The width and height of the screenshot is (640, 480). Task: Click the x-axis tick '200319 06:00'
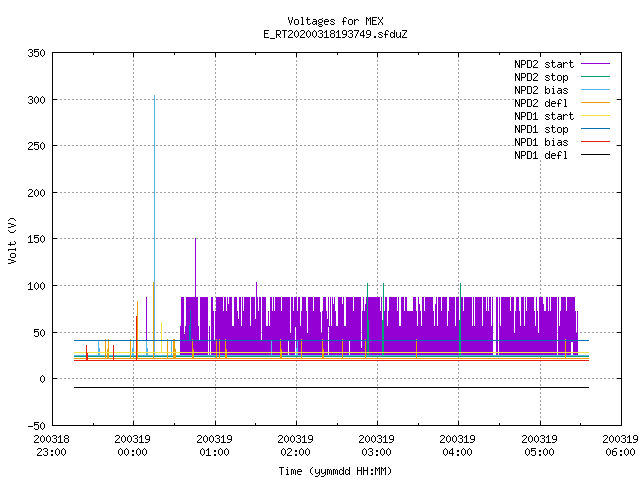click(x=620, y=446)
